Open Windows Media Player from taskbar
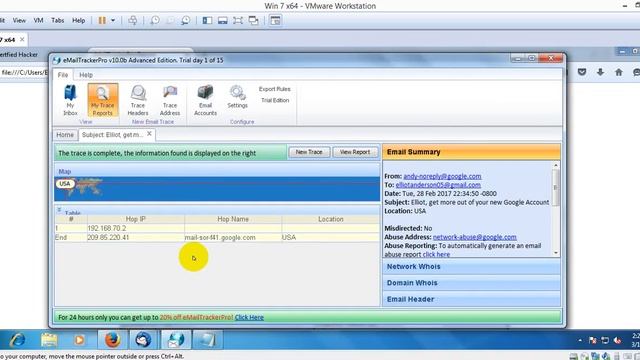The width and height of the screenshot is (640, 360). (x=80, y=340)
